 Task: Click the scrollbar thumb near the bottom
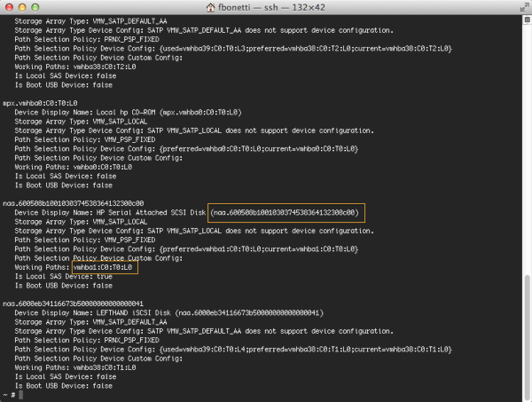(x=527, y=337)
